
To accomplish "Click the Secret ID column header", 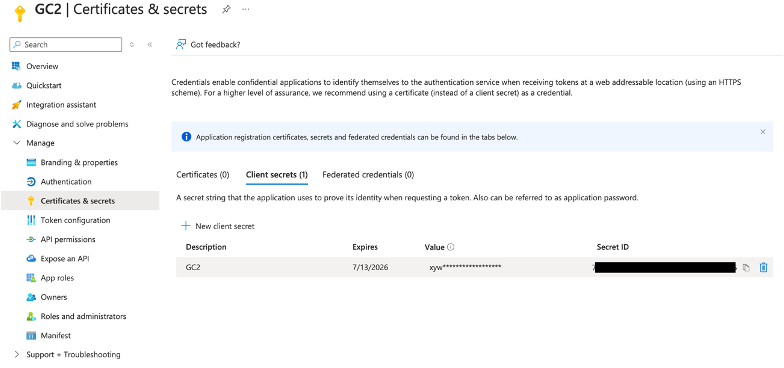I will coord(612,247).
